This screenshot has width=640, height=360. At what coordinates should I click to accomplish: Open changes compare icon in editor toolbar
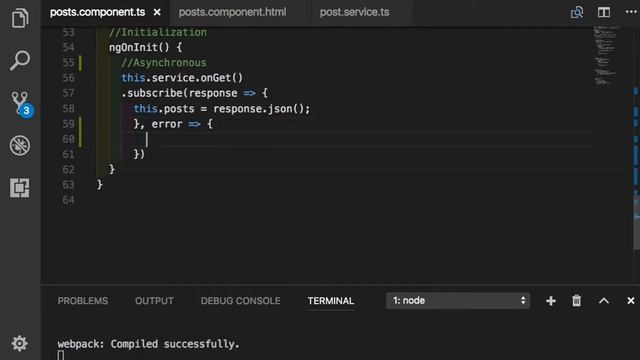[577, 12]
